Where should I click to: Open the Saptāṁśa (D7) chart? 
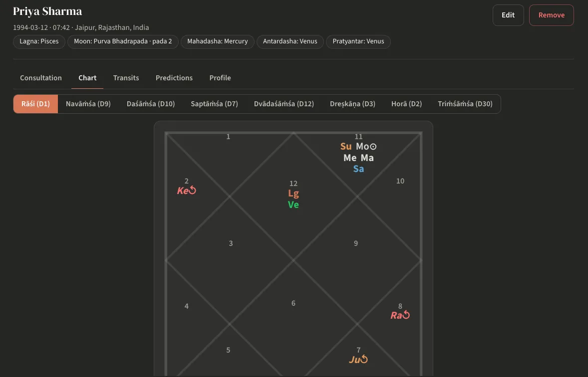click(x=215, y=104)
